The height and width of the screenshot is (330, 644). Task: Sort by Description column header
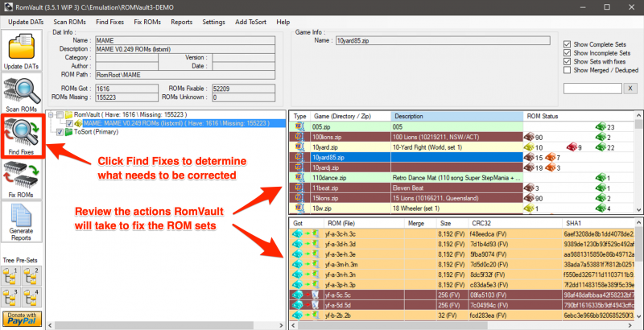point(457,116)
